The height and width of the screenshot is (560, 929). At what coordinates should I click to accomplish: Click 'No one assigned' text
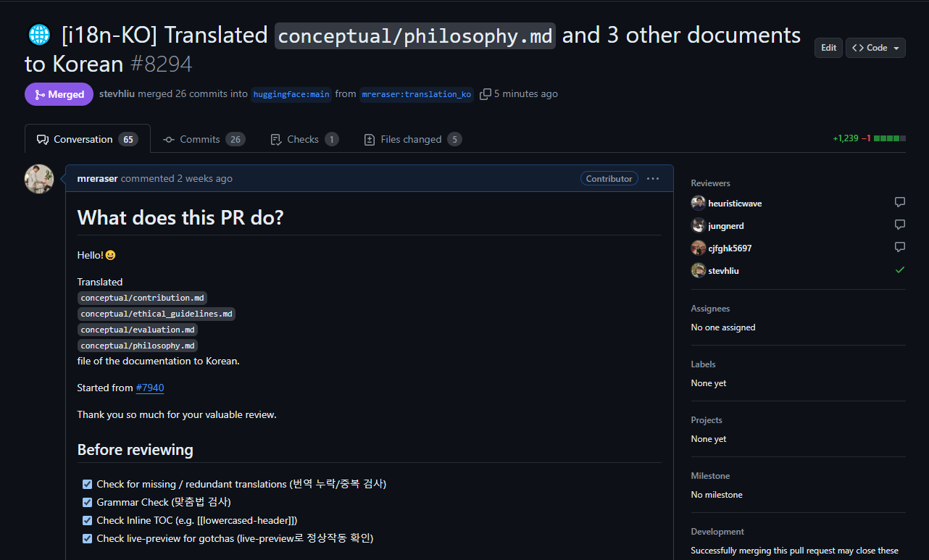pos(723,327)
